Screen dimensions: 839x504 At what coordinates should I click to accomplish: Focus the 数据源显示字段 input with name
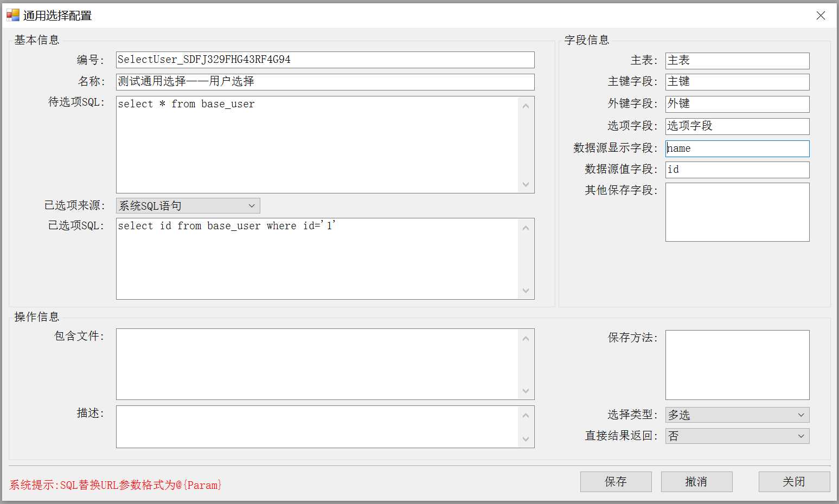737,148
